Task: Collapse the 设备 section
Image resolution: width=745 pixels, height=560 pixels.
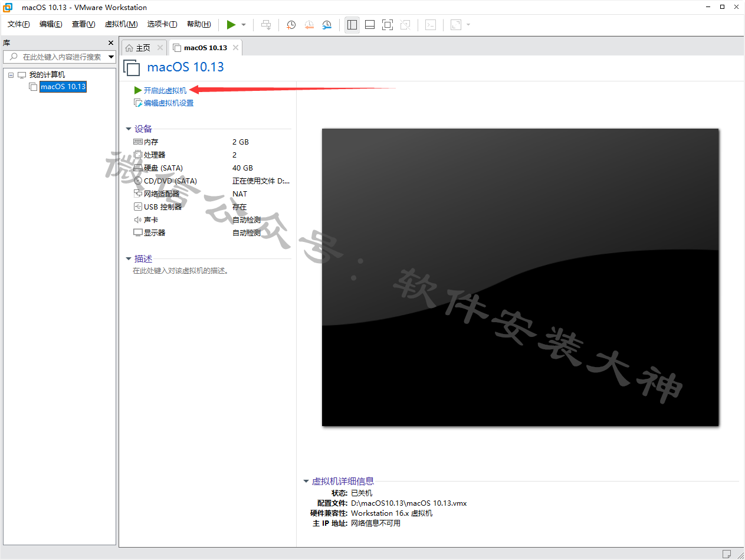Action: [x=129, y=129]
